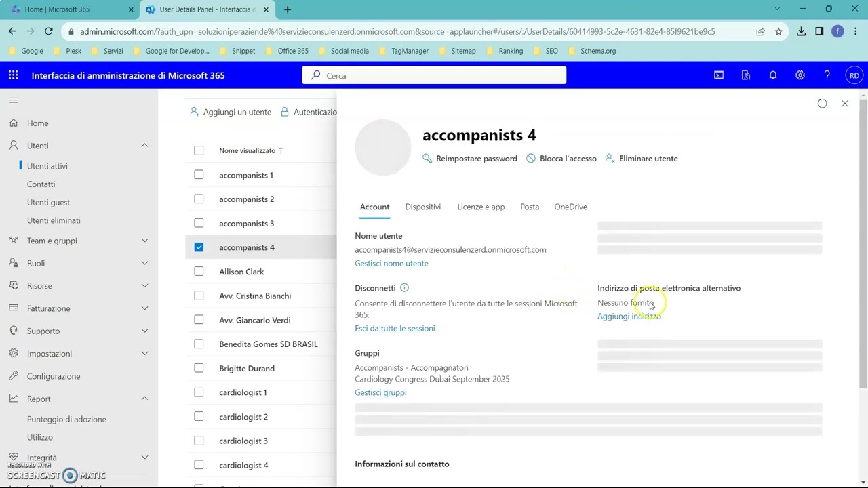Click the Blocca l'accesso block icon

tap(531, 159)
